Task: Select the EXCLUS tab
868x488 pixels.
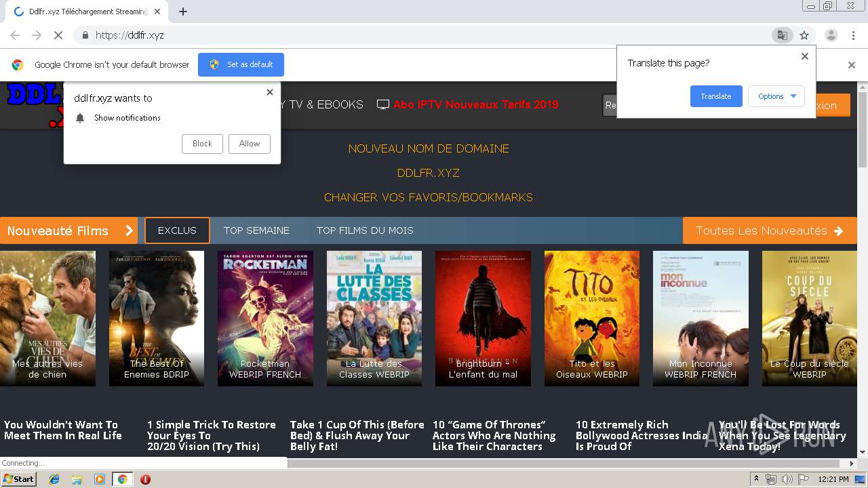Action: tap(177, 230)
